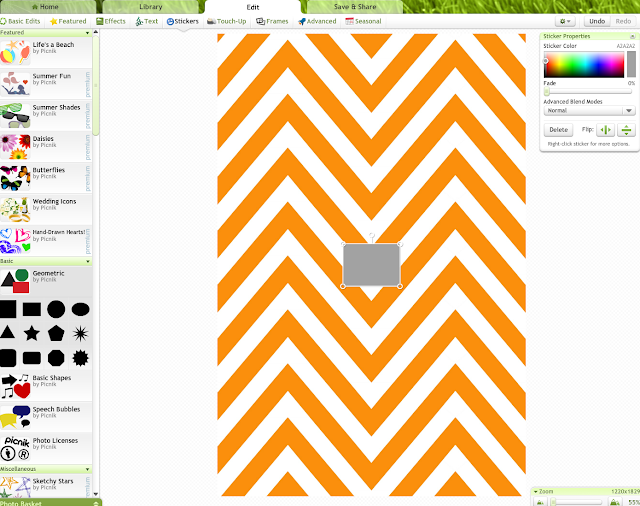640x506 pixels.
Task: Select the spiky seal burst sticker
Action: tap(80, 358)
